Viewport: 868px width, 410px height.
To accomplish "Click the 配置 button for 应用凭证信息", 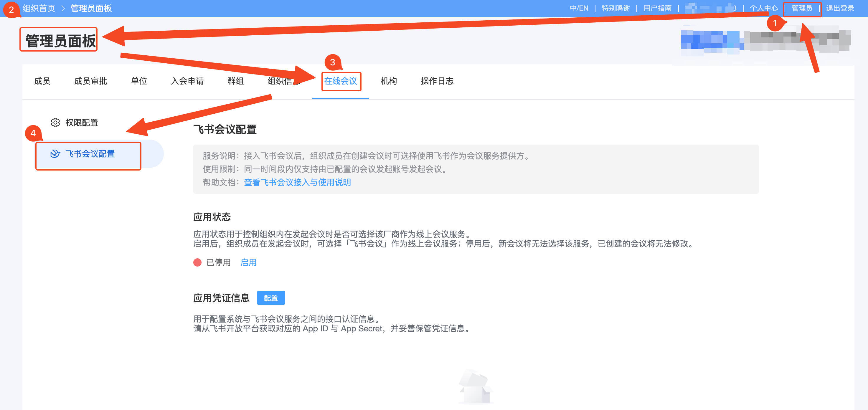I will 271,298.
